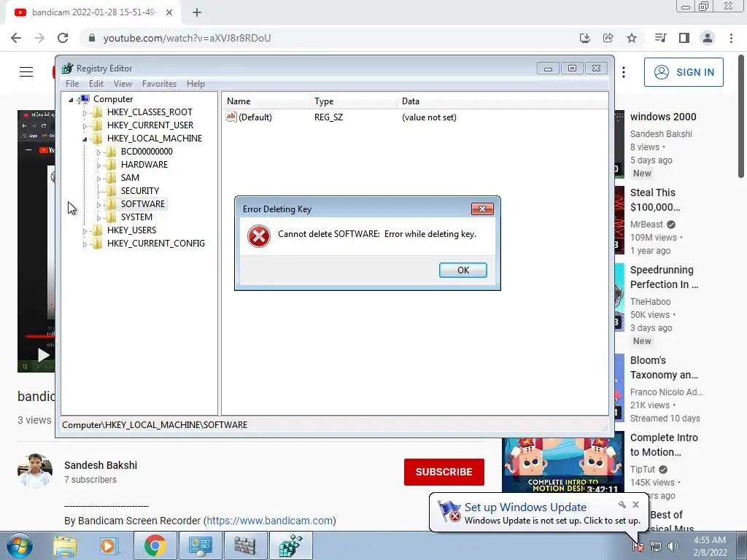Open YouTube hamburger guide menu
This screenshot has height=560, width=747.
click(26, 72)
